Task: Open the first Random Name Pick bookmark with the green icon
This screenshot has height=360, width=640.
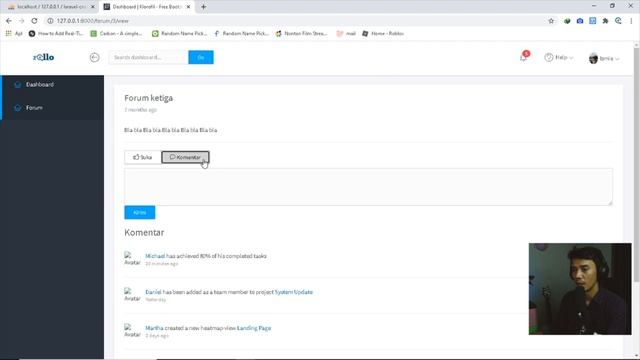Action: [x=180, y=33]
